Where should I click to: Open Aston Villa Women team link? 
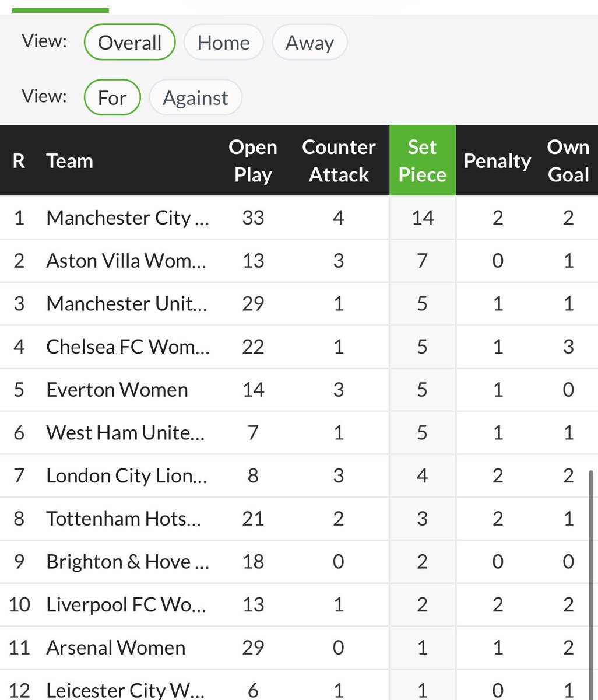(x=126, y=260)
